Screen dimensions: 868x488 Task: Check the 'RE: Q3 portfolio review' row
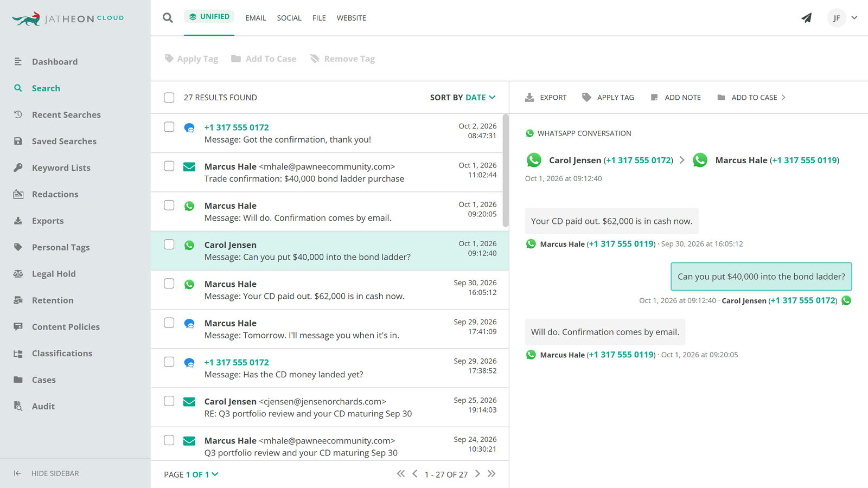click(x=169, y=401)
